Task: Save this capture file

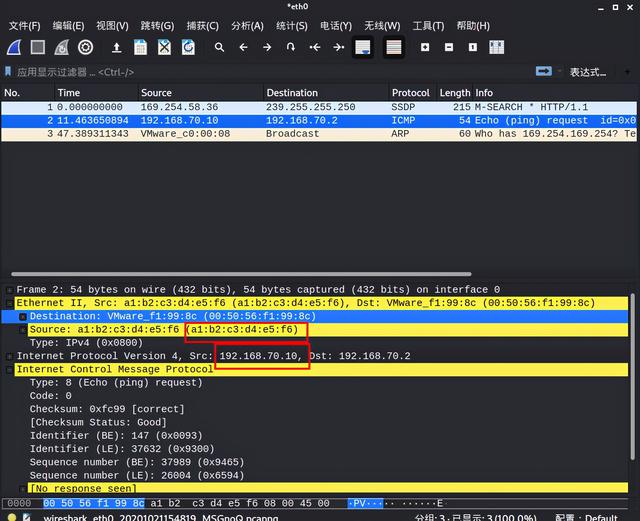Action: tap(140, 47)
